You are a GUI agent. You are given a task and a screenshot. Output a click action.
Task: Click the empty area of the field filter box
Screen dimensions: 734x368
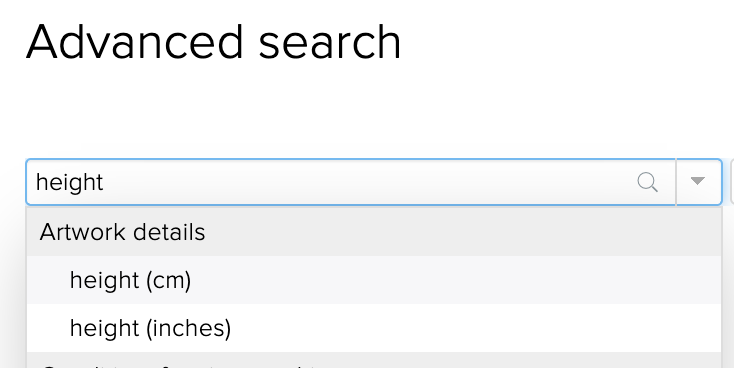(x=365, y=182)
